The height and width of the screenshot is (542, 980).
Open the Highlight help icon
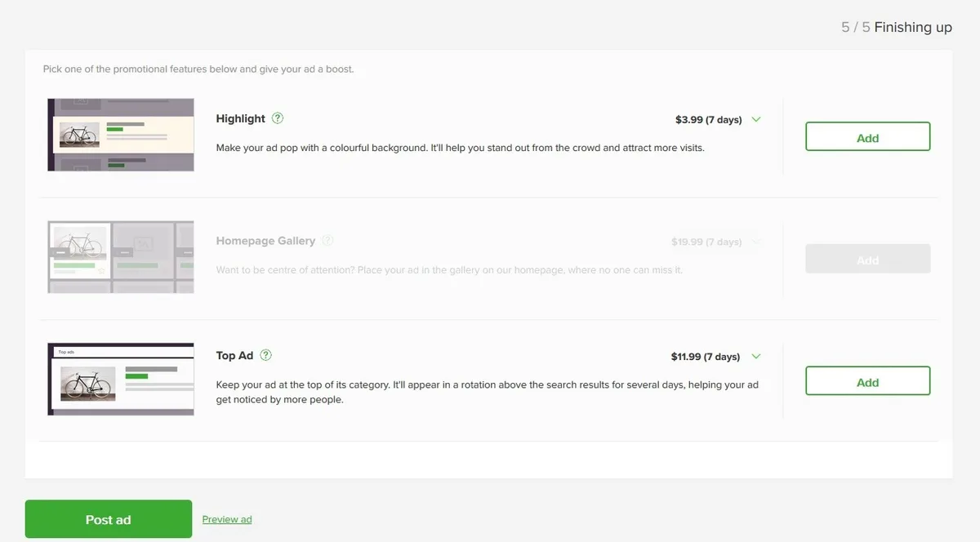point(277,118)
